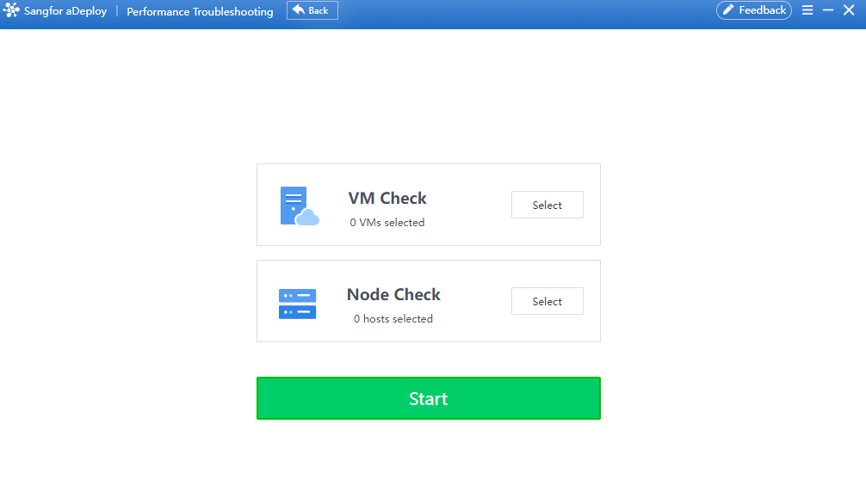Open the Feedback form
The image size is (866, 504).
coord(754,10)
